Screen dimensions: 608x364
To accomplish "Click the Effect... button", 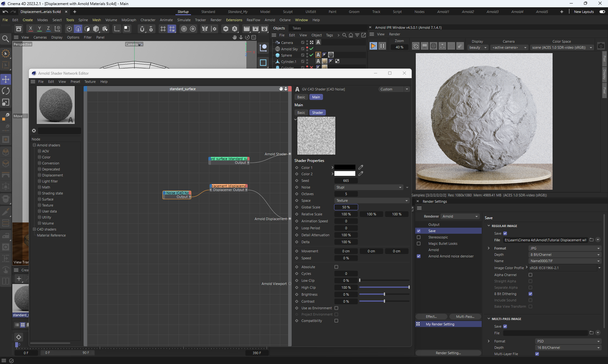I will (x=431, y=317).
